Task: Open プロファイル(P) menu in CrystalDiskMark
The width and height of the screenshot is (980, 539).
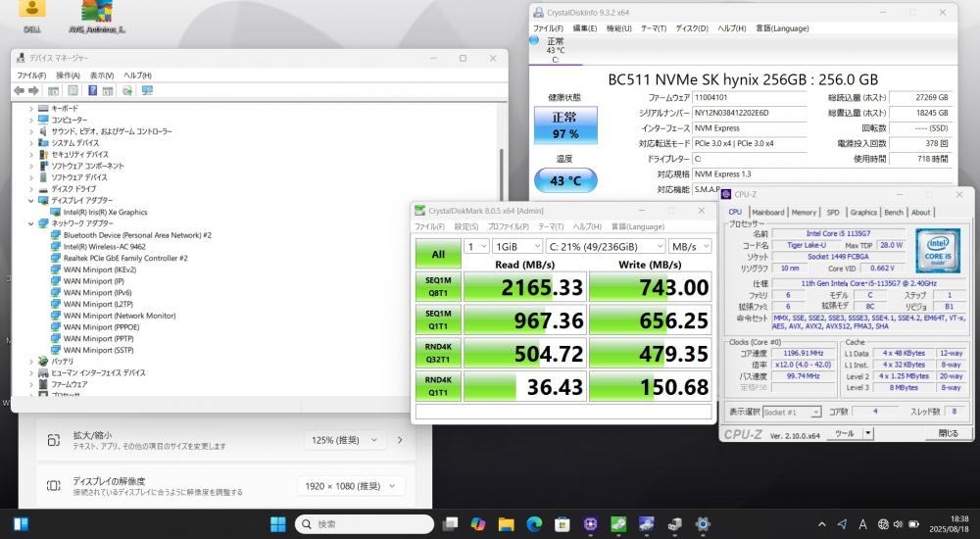Action: (x=508, y=226)
